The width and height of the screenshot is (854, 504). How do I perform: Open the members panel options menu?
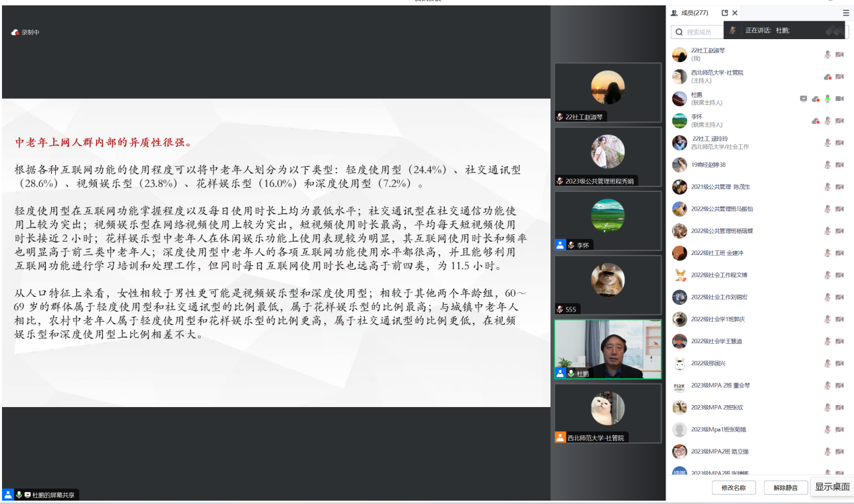pos(846,13)
